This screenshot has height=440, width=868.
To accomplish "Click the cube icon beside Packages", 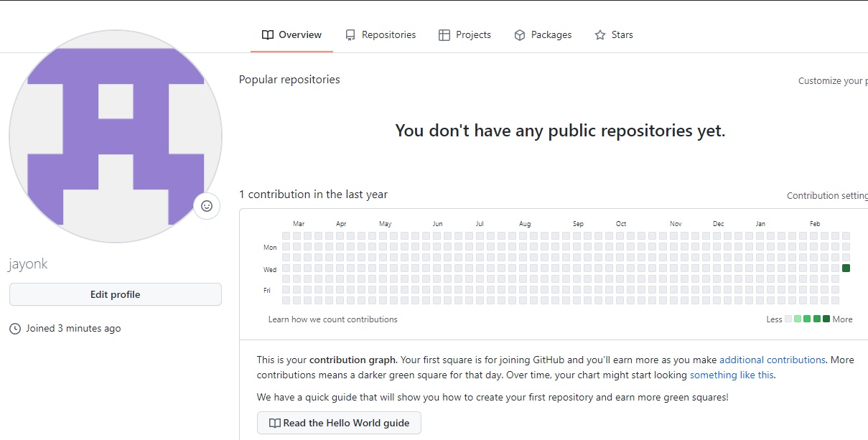I will tap(520, 34).
